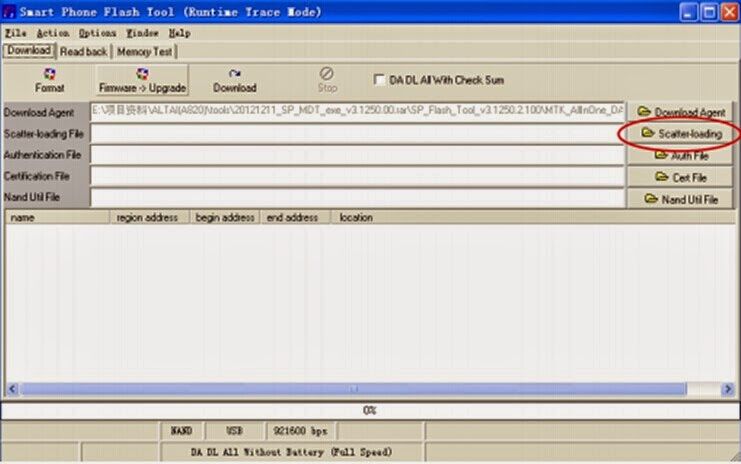Click the Nand Util File field
Image resolution: width=741 pixels, height=464 pixels.
point(358,198)
